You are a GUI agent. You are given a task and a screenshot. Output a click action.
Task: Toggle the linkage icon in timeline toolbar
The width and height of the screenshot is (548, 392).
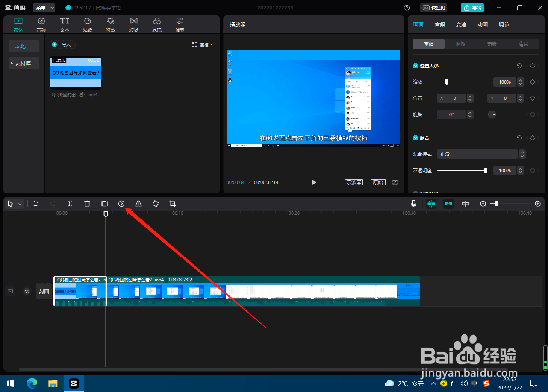pyautogui.click(x=448, y=204)
